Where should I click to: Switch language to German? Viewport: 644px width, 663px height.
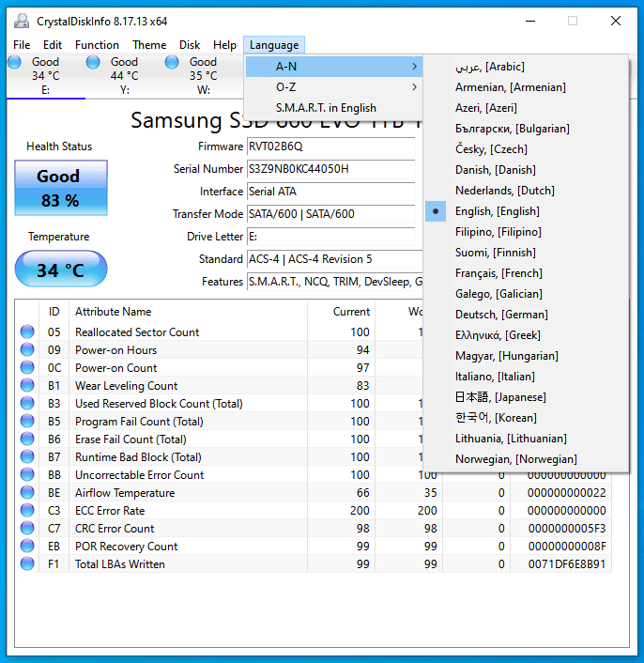(x=526, y=315)
